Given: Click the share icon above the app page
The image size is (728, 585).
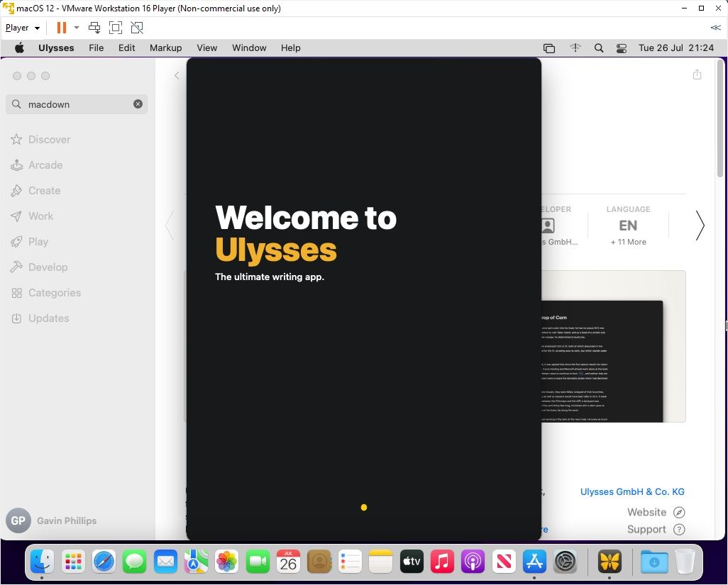Looking at the screenshot, I should coord(697,74).
